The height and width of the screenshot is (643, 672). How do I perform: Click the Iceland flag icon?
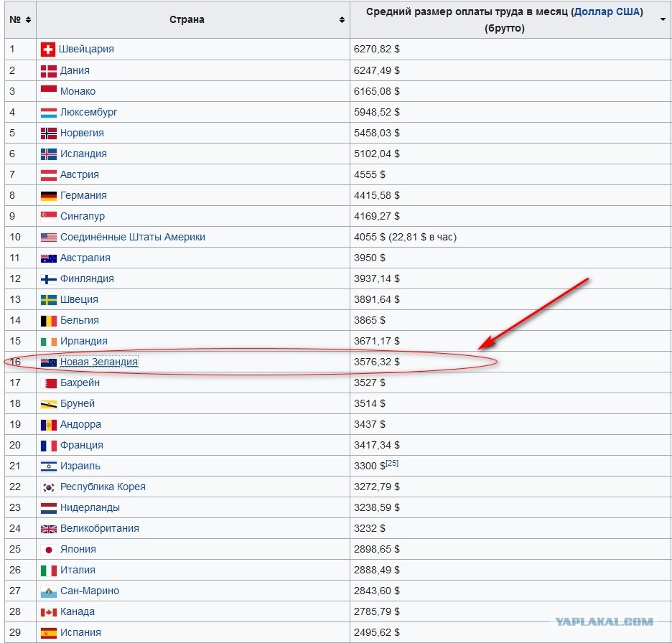coord(48,154)
